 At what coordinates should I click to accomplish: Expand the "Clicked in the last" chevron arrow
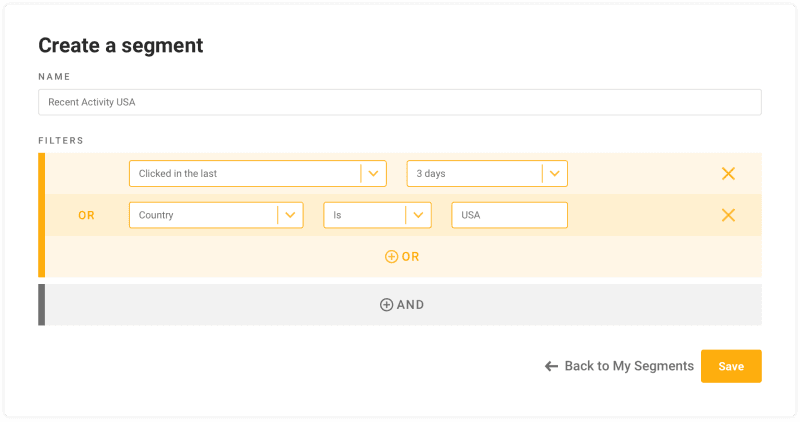point(373,174)
